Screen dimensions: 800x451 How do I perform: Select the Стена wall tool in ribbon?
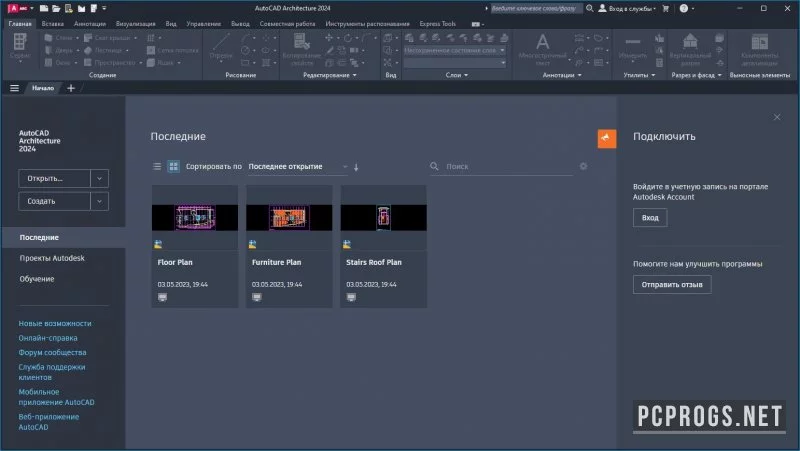[61, 38]
